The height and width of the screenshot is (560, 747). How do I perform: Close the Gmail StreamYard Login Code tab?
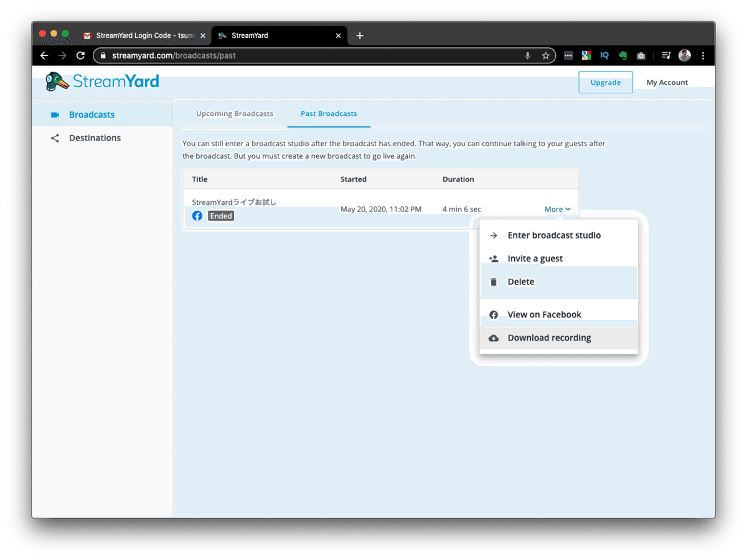(203, 35)
